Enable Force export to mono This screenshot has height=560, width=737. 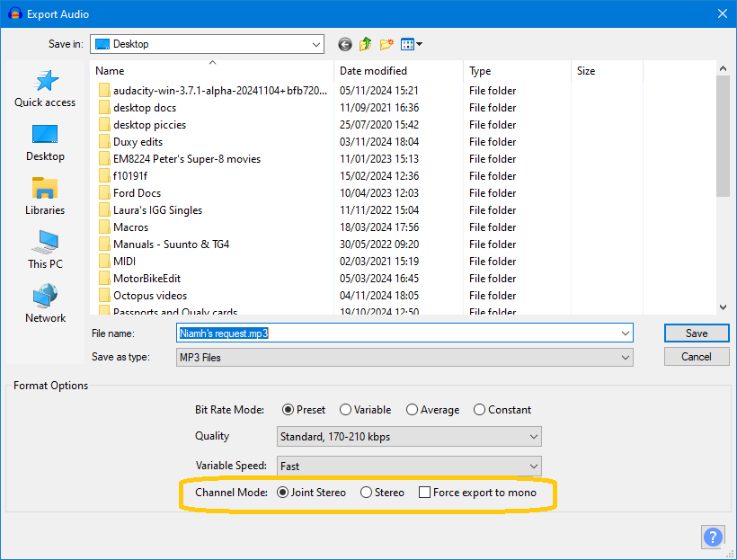[425, 493]
